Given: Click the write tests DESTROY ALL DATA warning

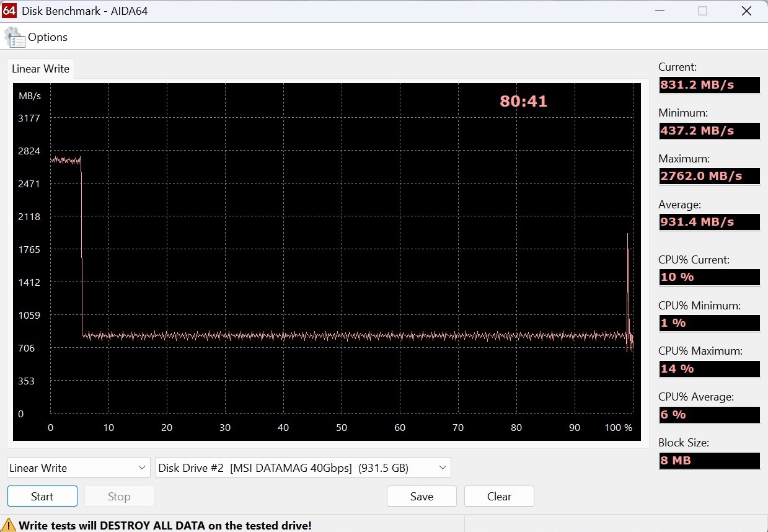Looking at the screenshot, I should [165, 525].
